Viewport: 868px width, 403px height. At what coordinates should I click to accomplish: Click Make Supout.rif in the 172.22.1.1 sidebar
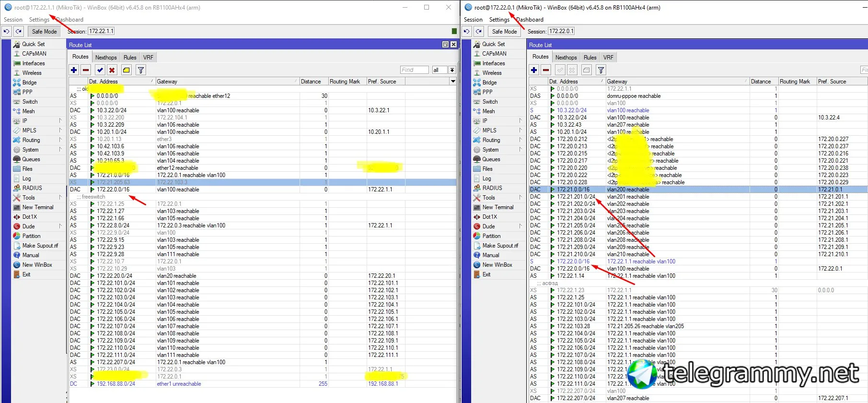(x=40, y=246)
